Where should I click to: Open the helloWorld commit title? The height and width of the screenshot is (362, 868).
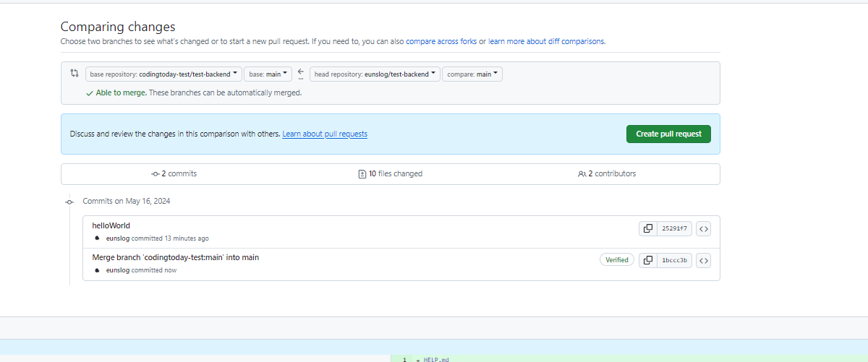tap(111, 225)
